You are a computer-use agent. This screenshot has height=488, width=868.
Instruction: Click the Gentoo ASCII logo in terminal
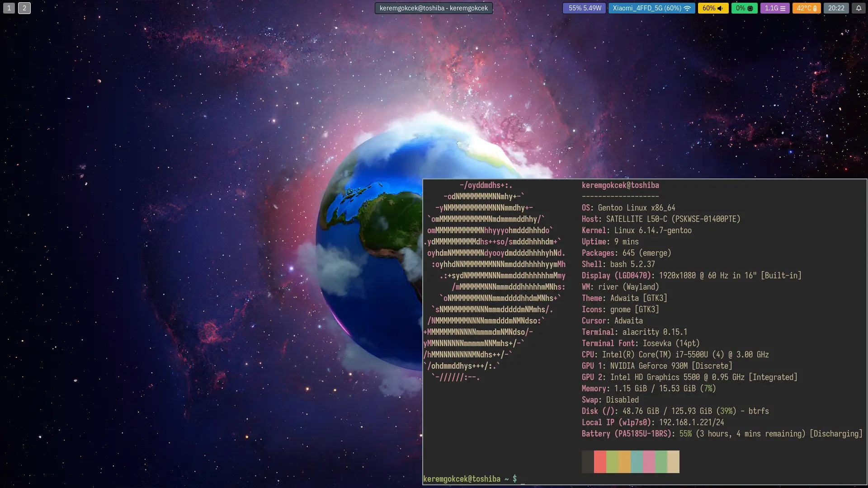click(x=495, y=281)
